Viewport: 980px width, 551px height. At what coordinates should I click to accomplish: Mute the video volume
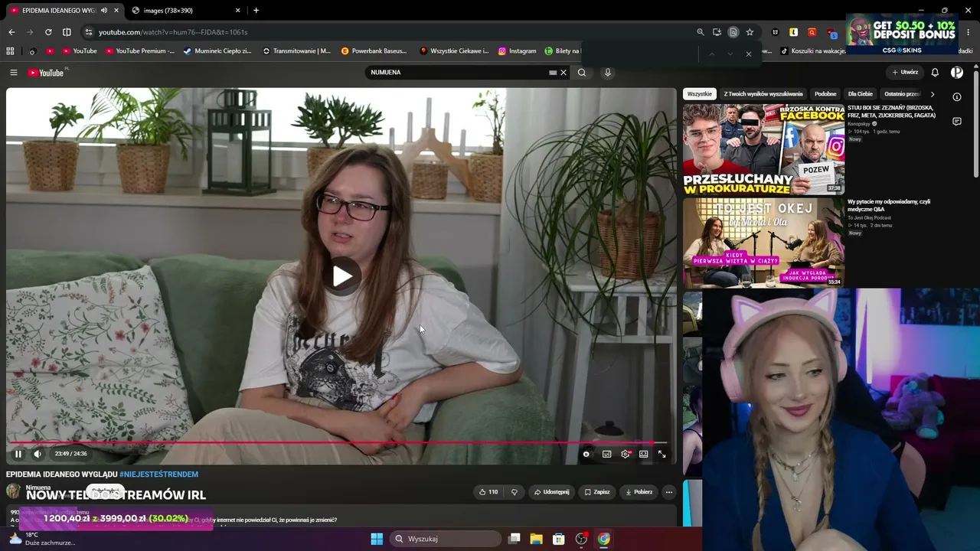click(x=38, y=454)
